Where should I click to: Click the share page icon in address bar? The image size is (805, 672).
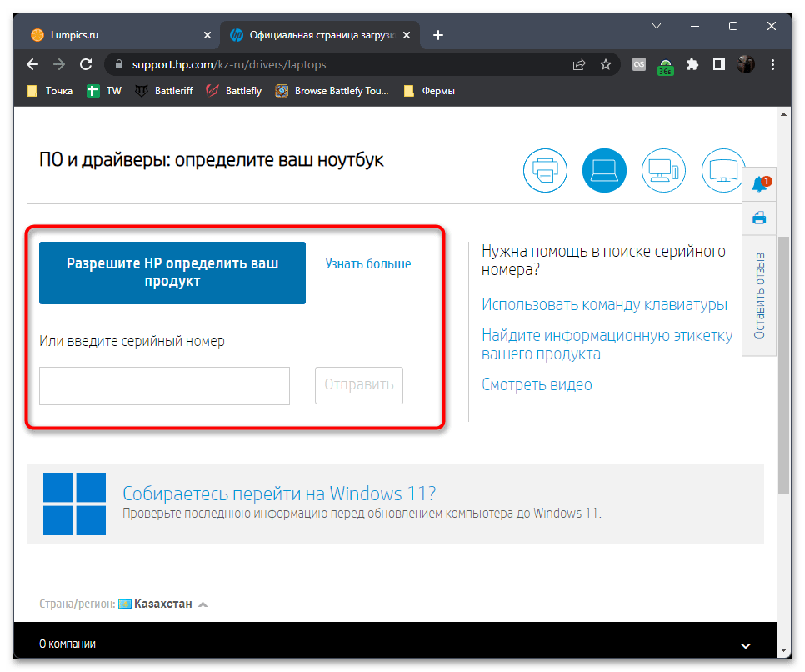point(579,64)
